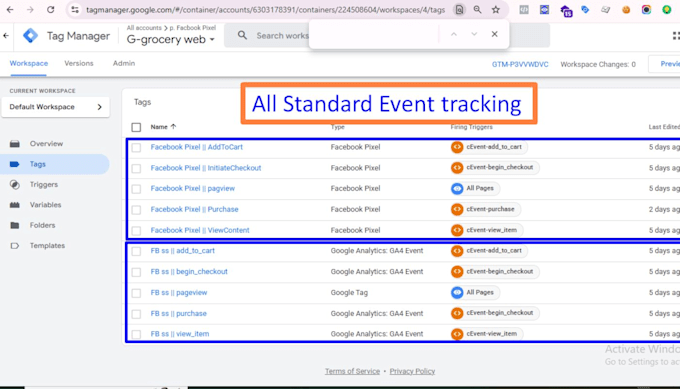Go to previous find result arrow

[454, 34]
